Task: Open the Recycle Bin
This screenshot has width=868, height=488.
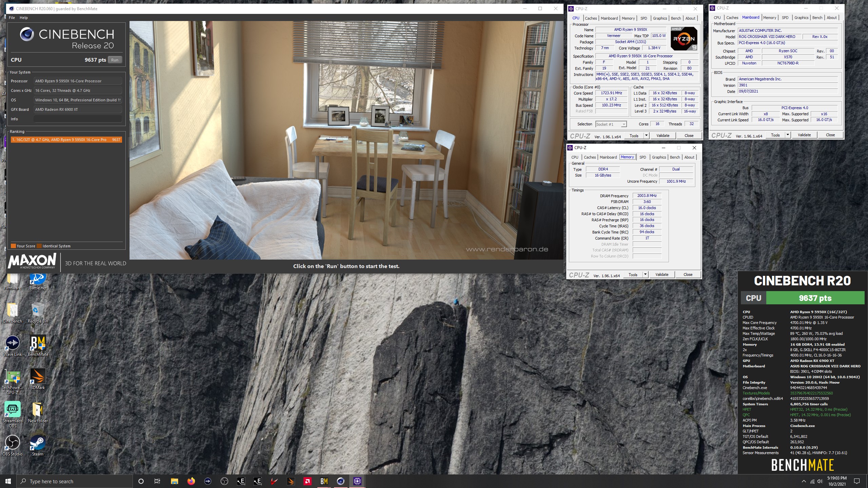Action: (38, 312)
